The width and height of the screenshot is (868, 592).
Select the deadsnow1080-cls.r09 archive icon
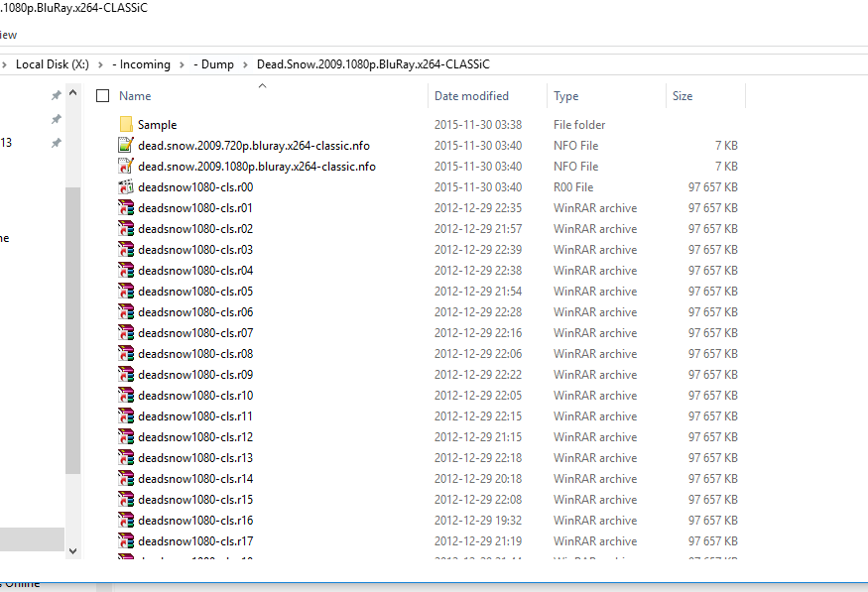click(x=126, y=375)
